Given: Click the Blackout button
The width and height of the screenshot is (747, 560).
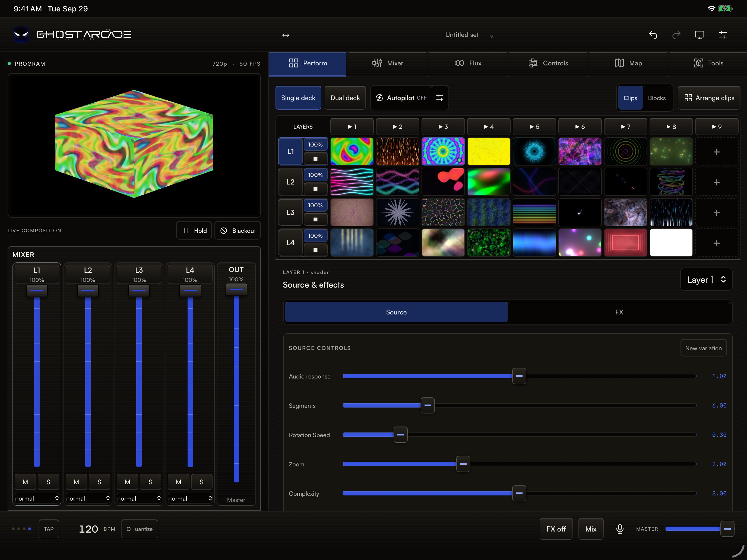Looking at the screenshot, I should pos(238,231).
